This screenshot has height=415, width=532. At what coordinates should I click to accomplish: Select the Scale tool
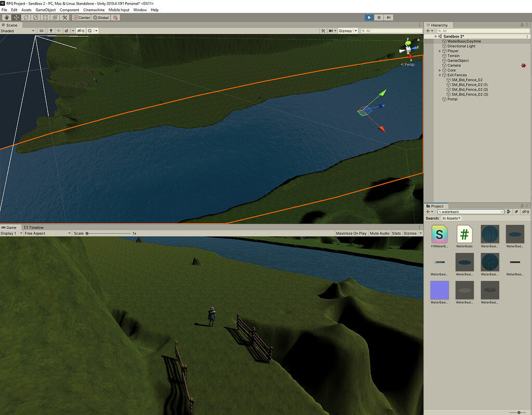pyautogui.click(x=35, y=17)
